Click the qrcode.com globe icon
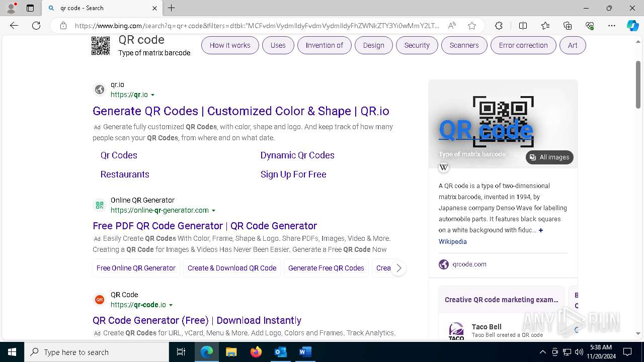Viewport: 644px width, 362px height. (x=444, y=264)
